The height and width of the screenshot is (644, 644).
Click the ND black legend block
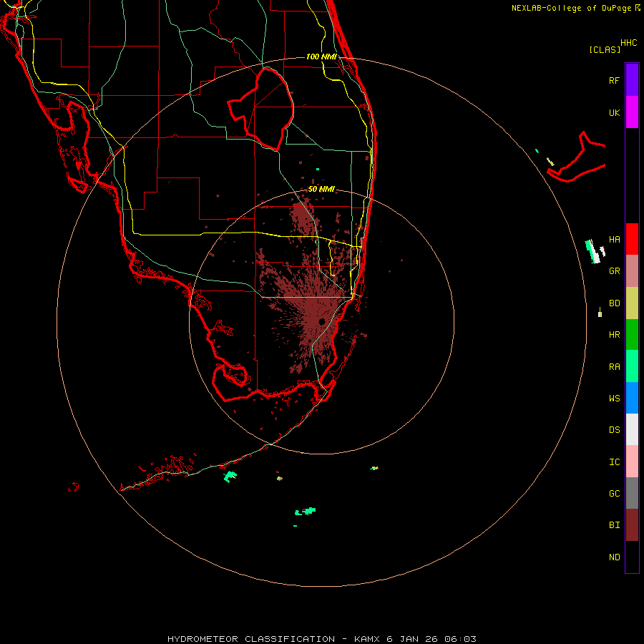click(x=632, y=557)
